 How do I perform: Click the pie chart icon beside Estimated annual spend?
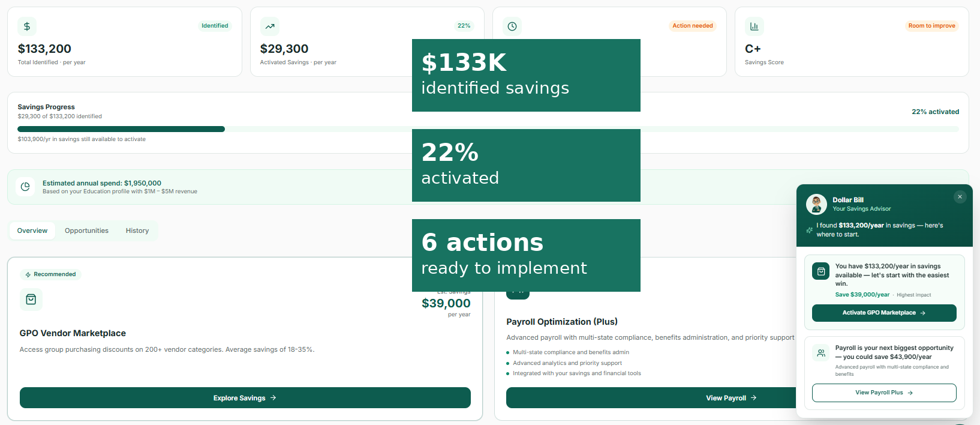pos(25,187)
